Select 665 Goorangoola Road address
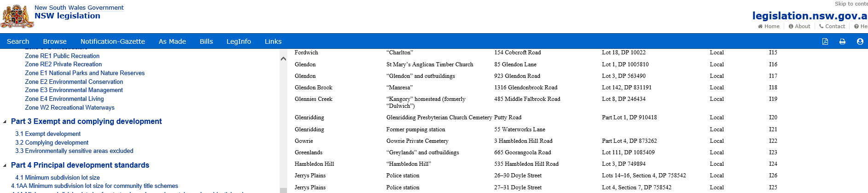Image resolution: width=868 pixels, height=193 pixels. 523,152
